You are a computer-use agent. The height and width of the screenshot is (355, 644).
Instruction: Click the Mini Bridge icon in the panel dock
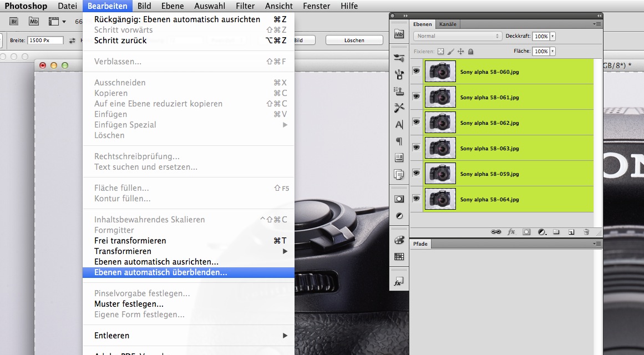coord(399,34)
